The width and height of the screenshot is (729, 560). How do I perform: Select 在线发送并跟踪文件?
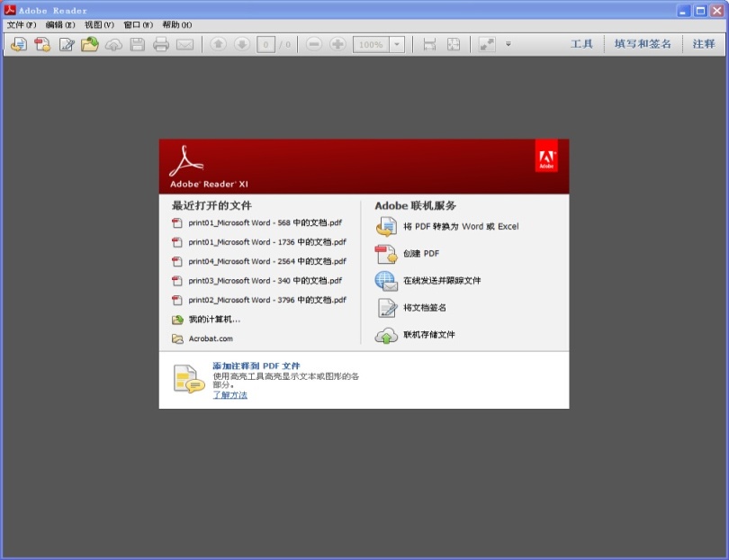click(x=442, y=281)
